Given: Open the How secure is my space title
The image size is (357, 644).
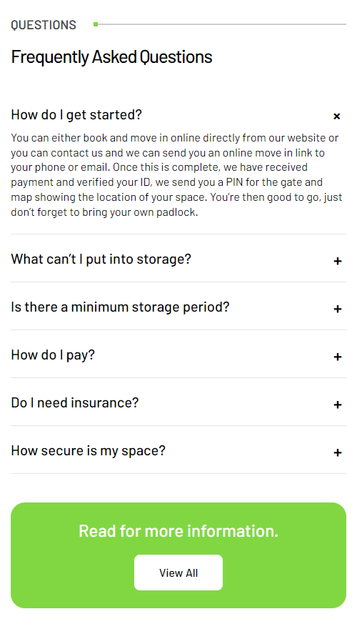Looking at the screenshot, I should coord(89,451).
